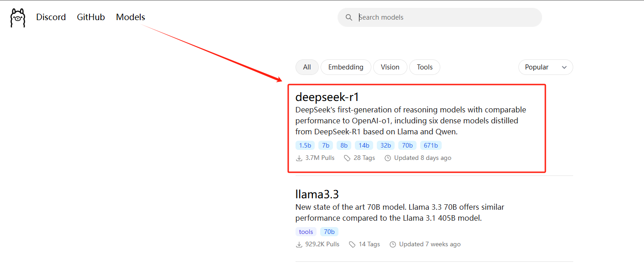Click the 28 Tags text
The image size is (644, 265).
[x=364, y=158]
